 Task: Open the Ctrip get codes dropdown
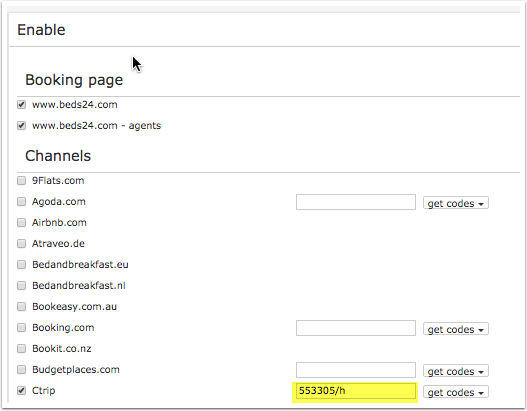click(x=456, y=392)
